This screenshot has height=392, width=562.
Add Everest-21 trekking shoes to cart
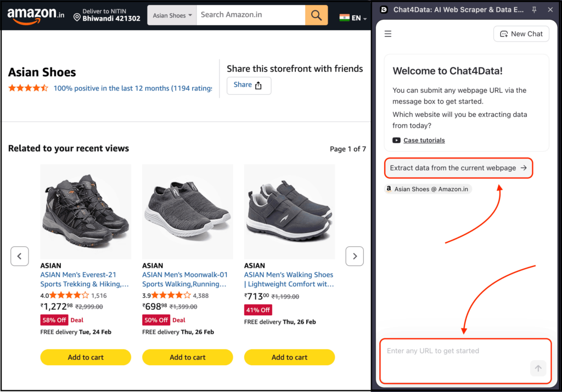point(86,357)
